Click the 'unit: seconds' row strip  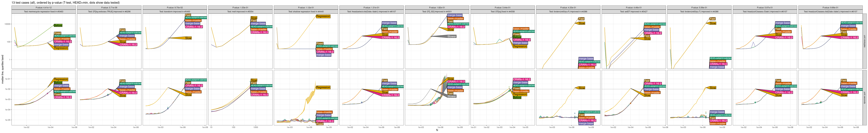pos(864,97)
